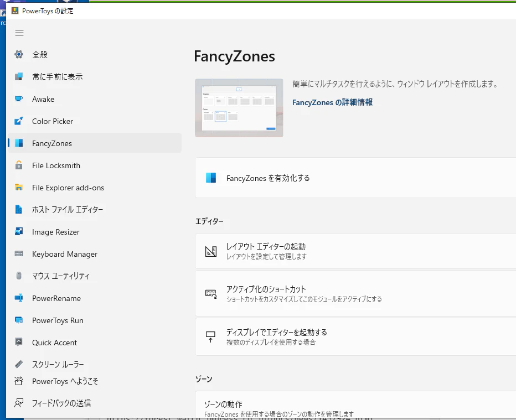Click the FancyZones を有効化する card
The width and height of the screenshot is (516, 420).
[x=355, y=178]
